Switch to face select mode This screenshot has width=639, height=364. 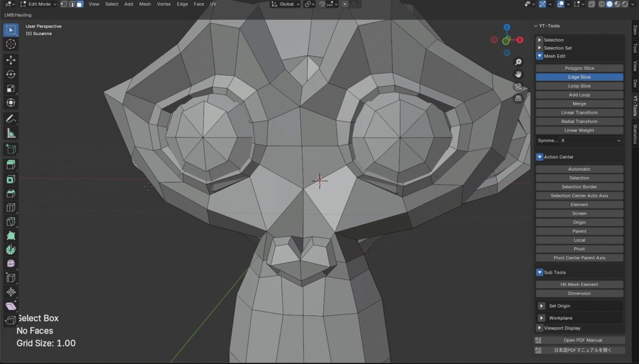coord(79,4)
